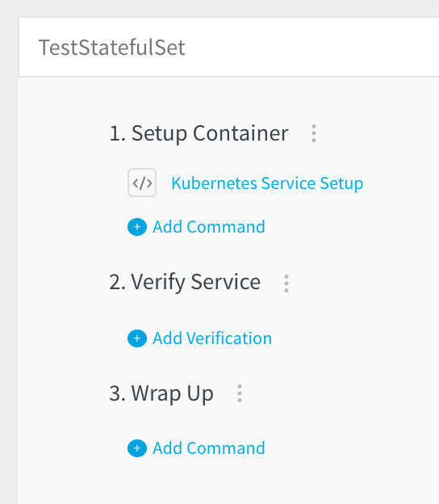Screen dimensions: 439x504
Task: Click blank white space right of TestStatefulSet
Action: coord(311,48)
